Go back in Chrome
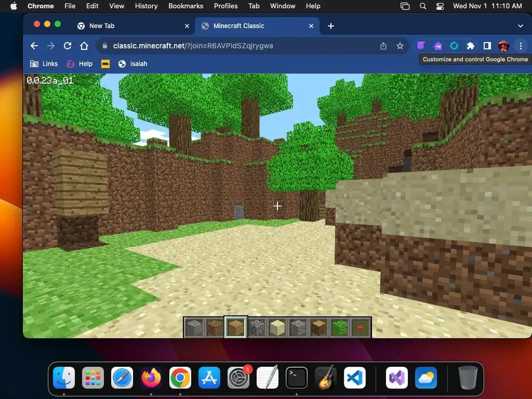The height and width of the screenshot is (399, 532). (x=34, y=46)
